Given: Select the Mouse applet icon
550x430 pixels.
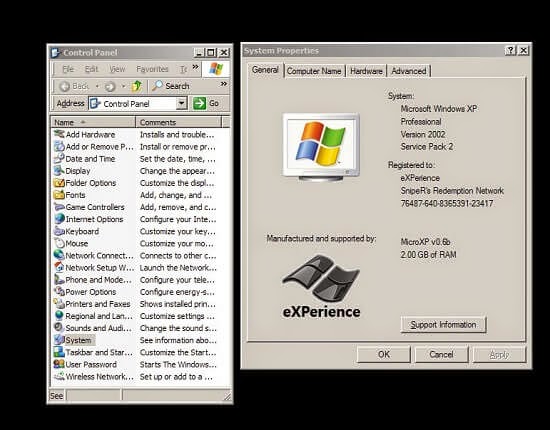Looking at the screenshot, I should 59,243.
